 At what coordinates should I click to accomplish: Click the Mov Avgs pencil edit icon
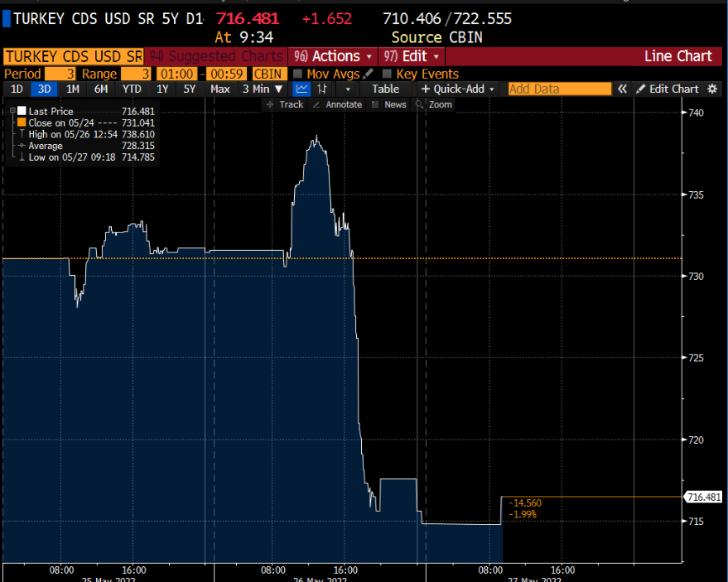(368, 74)
